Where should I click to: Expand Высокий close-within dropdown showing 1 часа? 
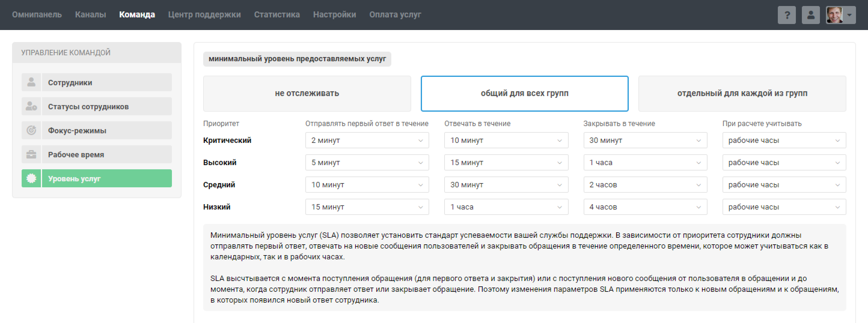click(x=645, y=162)
